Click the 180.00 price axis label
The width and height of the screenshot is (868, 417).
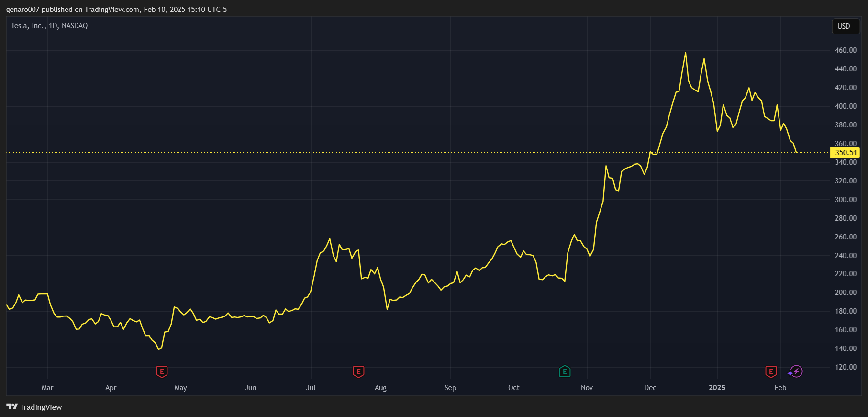click(x=846, y=311)
